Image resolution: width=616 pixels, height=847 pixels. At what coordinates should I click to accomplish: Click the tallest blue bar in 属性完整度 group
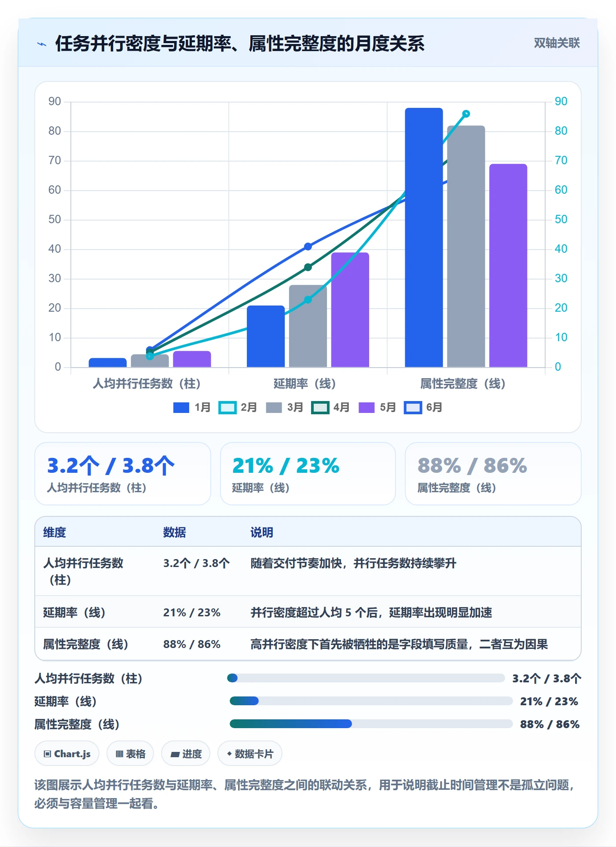coord(424,237)
